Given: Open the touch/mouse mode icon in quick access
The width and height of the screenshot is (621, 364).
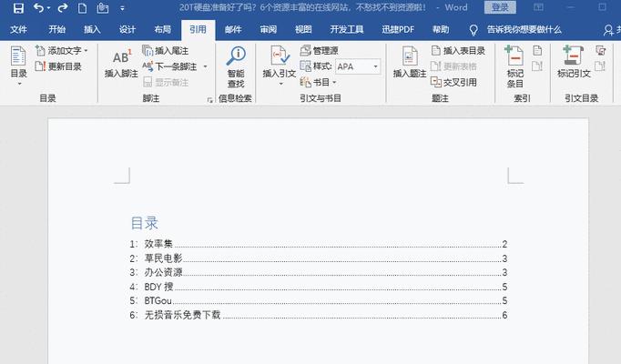Looking at the screenshot, I should pos(103,8).
